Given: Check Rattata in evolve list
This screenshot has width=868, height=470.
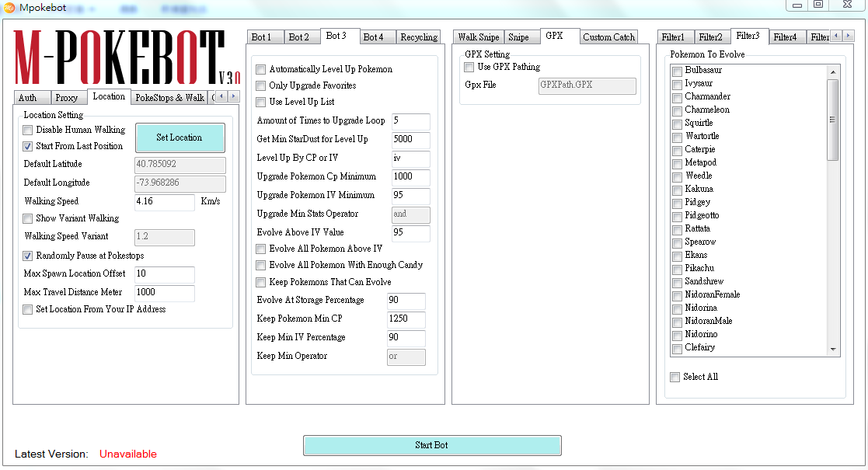Looking at the screenshot, I should coord(677,230).
